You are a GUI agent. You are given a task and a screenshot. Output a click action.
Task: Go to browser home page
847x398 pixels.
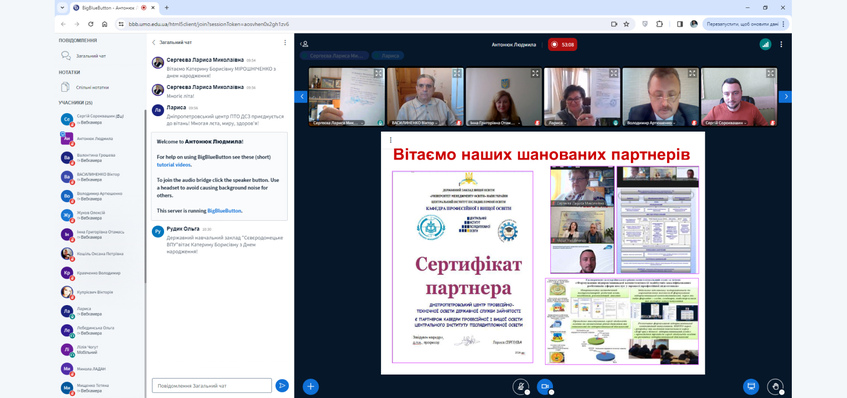105,24
